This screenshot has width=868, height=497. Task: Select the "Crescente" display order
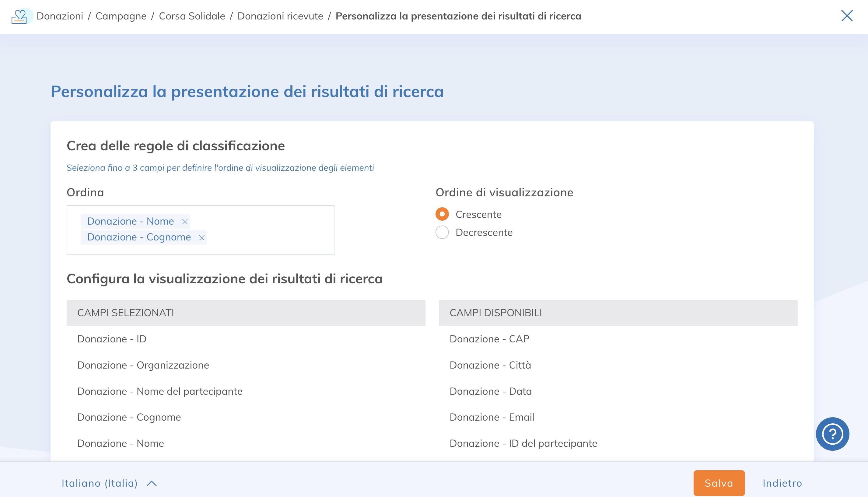[x=442, y=214]
